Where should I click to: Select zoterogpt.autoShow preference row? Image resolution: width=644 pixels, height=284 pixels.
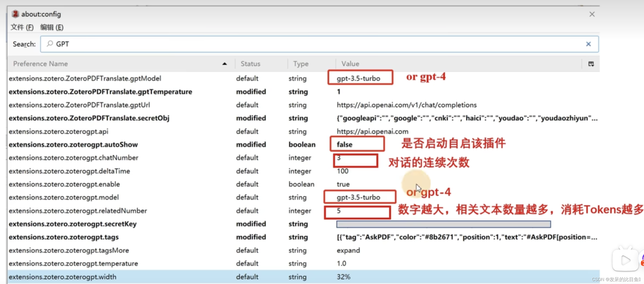[x=304, y=145]
